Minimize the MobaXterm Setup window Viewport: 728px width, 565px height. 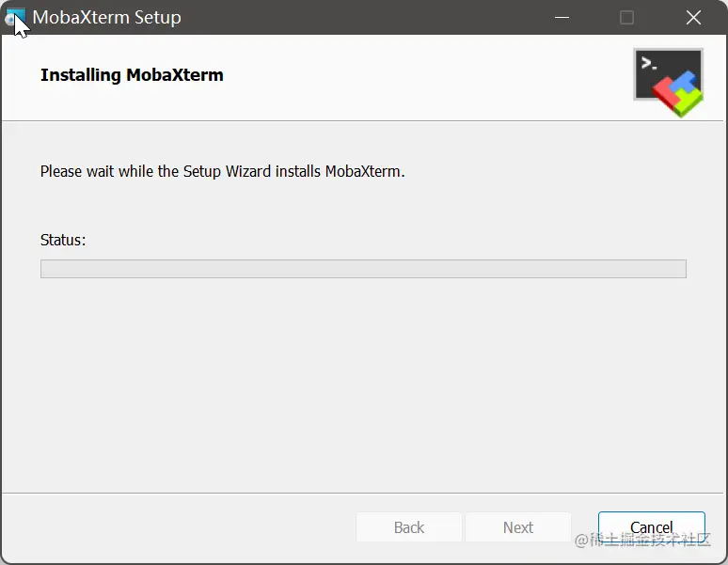pyautogui.click(x=562, y=18)
